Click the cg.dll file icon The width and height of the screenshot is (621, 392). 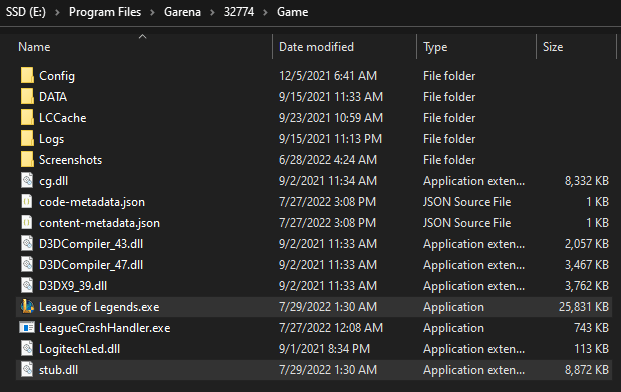pyautogui.click(x=27, y=181)
